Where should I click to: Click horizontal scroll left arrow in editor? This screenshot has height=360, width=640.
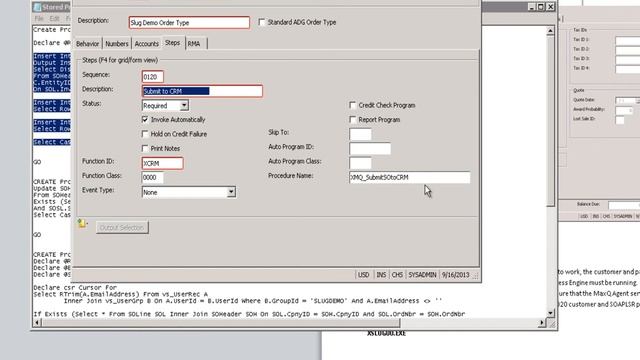tap(37, 323)
